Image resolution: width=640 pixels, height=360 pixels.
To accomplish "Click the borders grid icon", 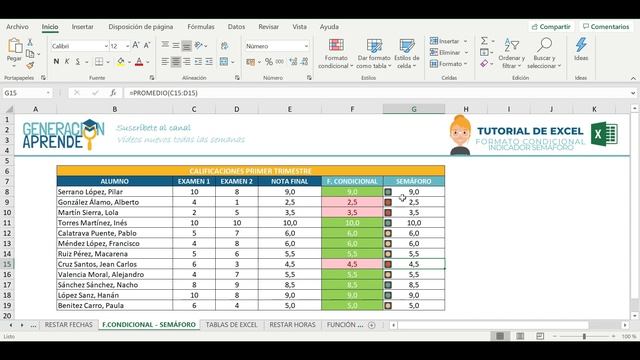I will pos(99,62).
